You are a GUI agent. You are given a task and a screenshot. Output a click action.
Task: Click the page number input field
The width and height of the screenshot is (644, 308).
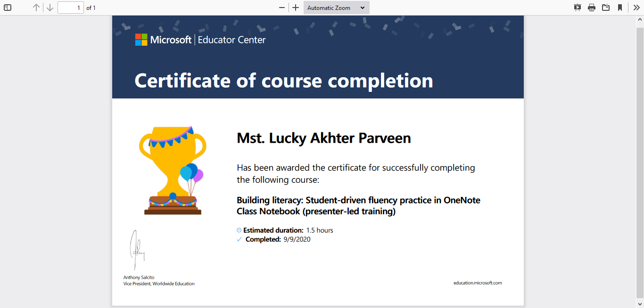[71, 8]
